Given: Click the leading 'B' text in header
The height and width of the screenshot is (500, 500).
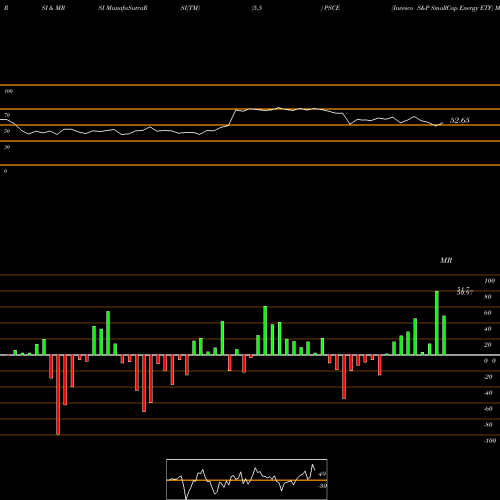Looking at the screenshot, I should [x=6, y=8].
